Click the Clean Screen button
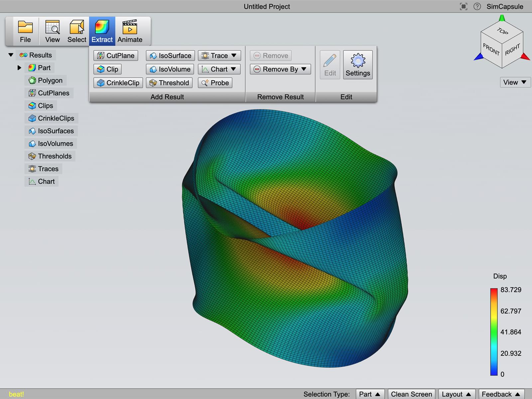Viewport: 532px width, 399px height. tap(411, 394)
